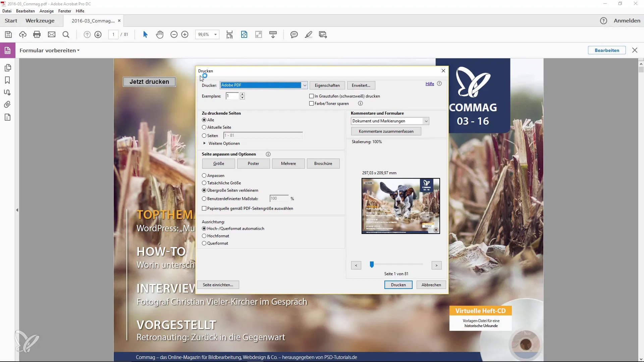Collapse the left panel with arrow

tap(17, 210)
